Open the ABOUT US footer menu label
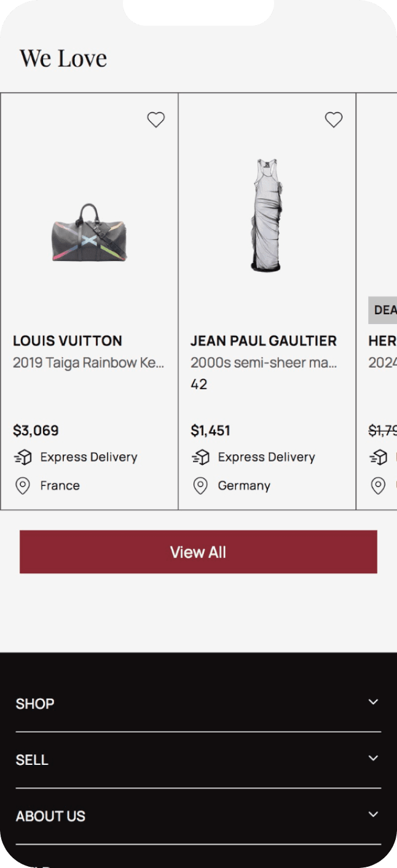The height and width of the screenshot is (868, 397). [50, 816]
